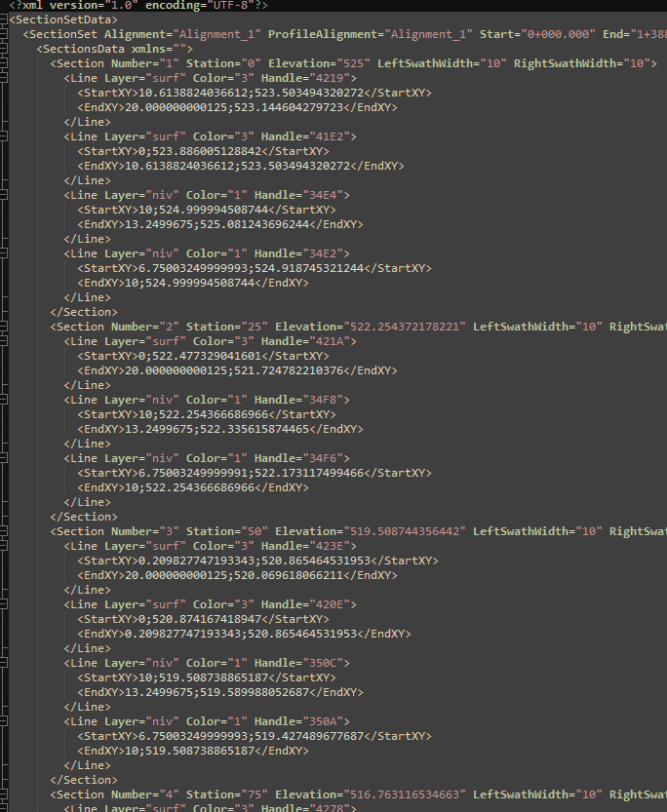
Task: Fold the Line with Handle 4219
Action: pos(5,78)
